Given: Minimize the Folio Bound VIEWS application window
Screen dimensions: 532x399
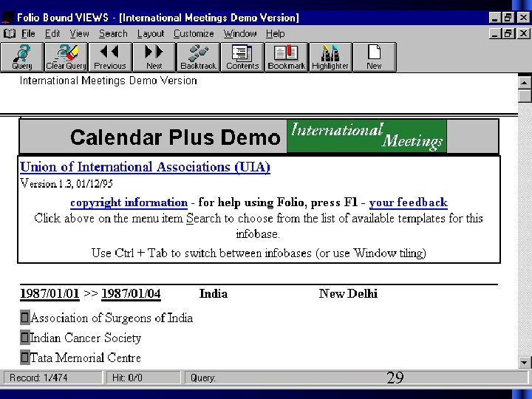Looking at the screenshot, I should (x=495, y=17).
